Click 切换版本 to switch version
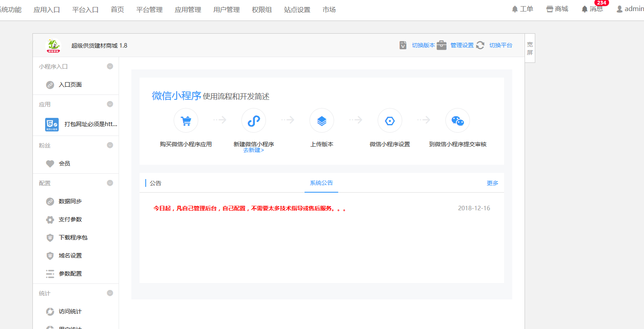The height and width of the screenshot is (329, 644). pos(423,46)
